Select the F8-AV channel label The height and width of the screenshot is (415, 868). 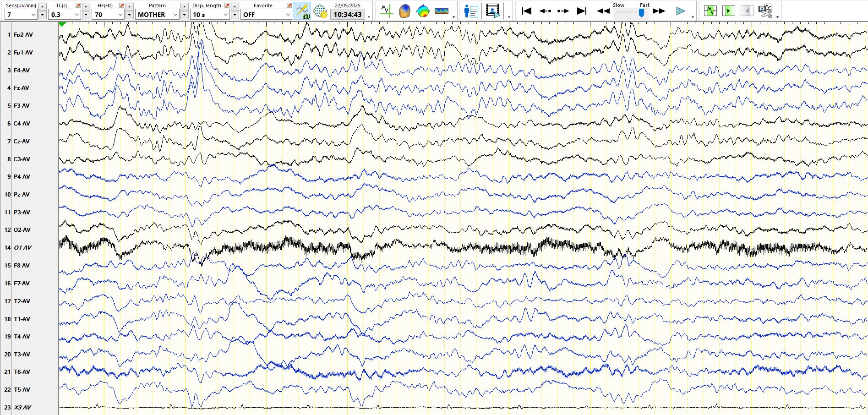click(x=22, y=266)
